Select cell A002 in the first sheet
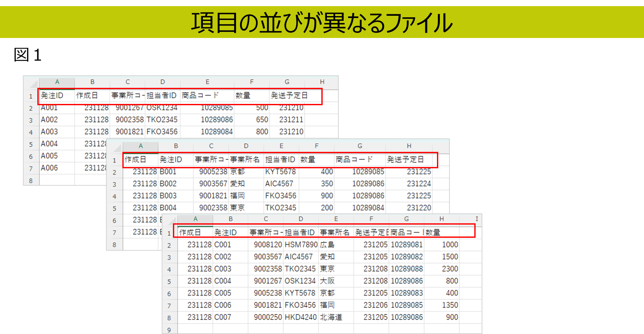The width and height of the screenshot is (644, 334). pyautogui.click(x=50, y=120)
